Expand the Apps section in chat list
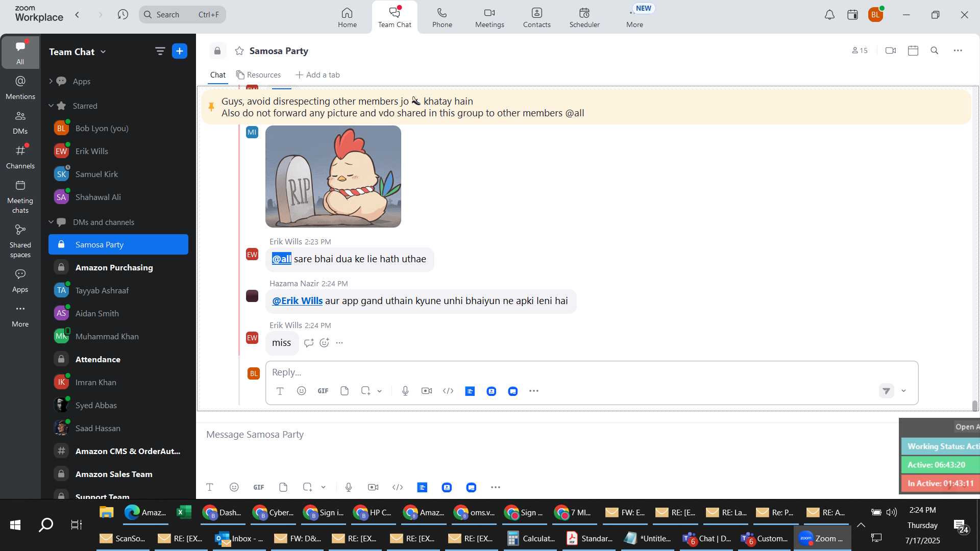Viewport: 980px width, 551px height. (51, 81)
